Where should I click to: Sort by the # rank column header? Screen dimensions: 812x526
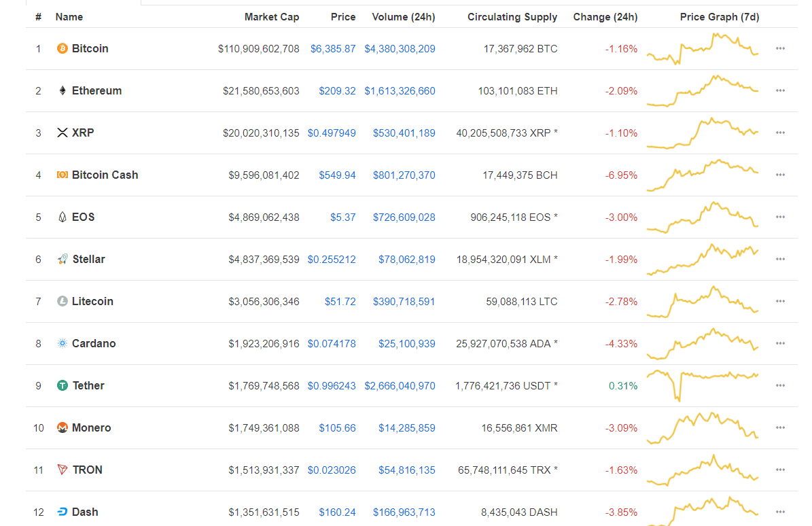tap(38, 17)
